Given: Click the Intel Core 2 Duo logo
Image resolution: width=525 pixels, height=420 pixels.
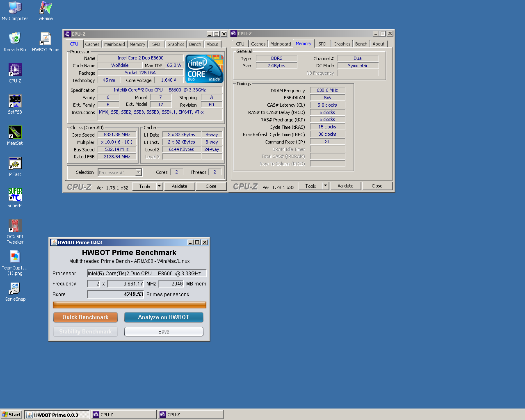Looking at the screenshot, I should (204, 68).
